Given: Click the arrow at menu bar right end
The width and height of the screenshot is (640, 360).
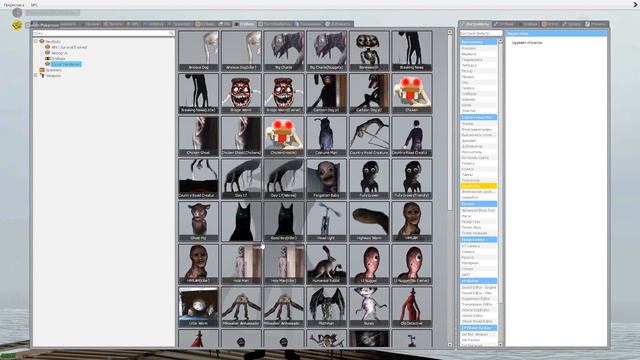Looking at the screenshot, I should pyautogui.click(x=636, y=4).
